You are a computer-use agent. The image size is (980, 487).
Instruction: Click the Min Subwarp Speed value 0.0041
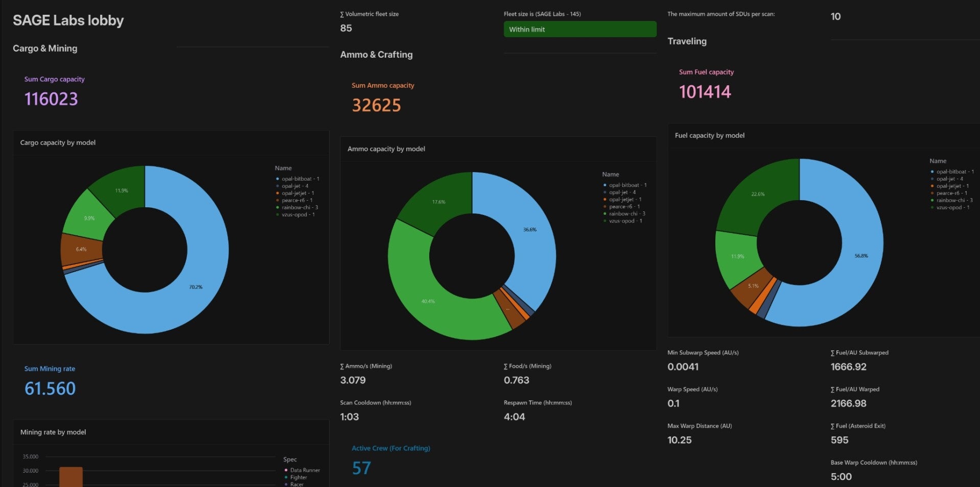(x=683, y=367)
